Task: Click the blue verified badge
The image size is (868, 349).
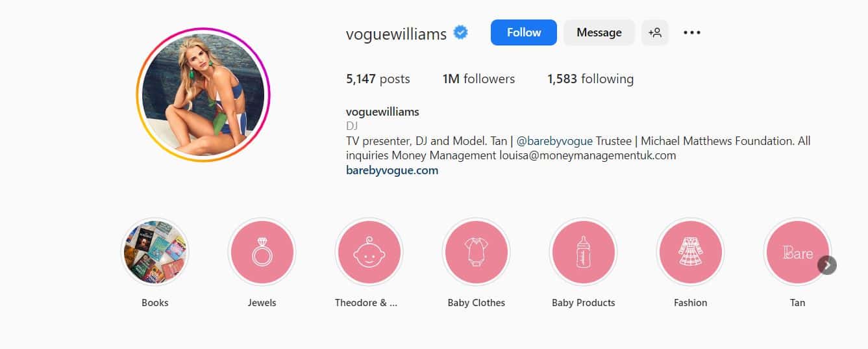Action: [x=461, y=32]
